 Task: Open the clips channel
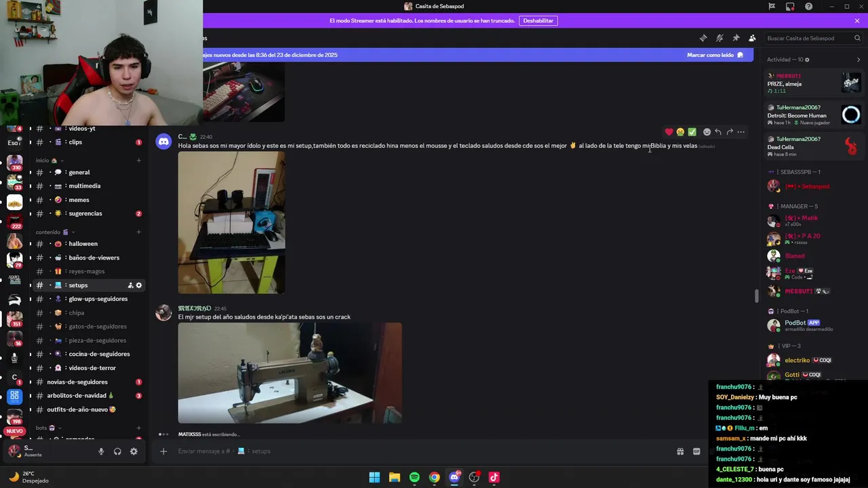click(89, 142)
